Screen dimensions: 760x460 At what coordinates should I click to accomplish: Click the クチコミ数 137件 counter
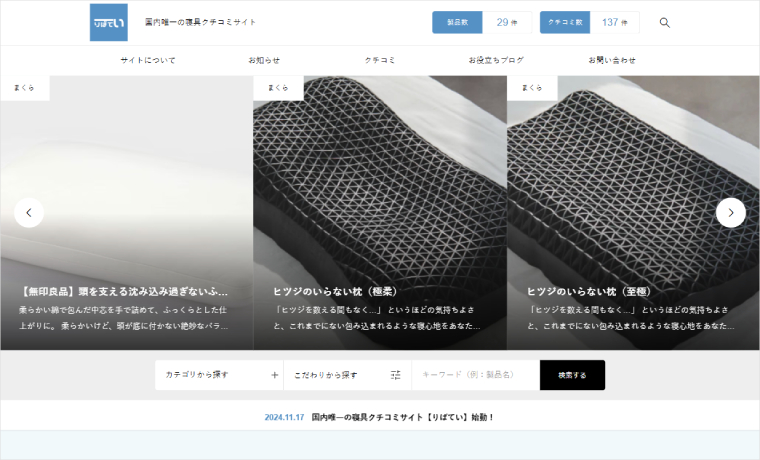point(589,22)
